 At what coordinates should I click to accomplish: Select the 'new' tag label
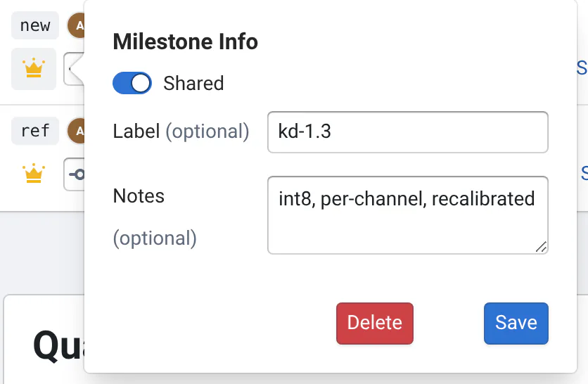pos(35,25)
